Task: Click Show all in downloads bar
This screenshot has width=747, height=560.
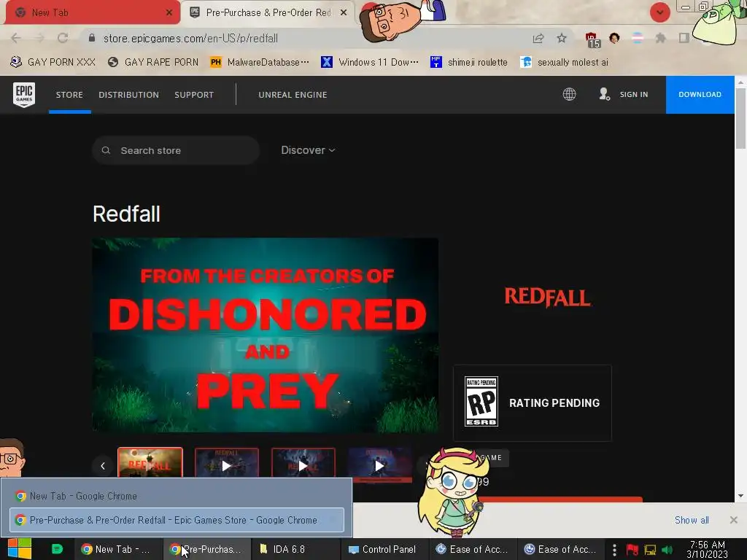Action: tap(692, 520)
